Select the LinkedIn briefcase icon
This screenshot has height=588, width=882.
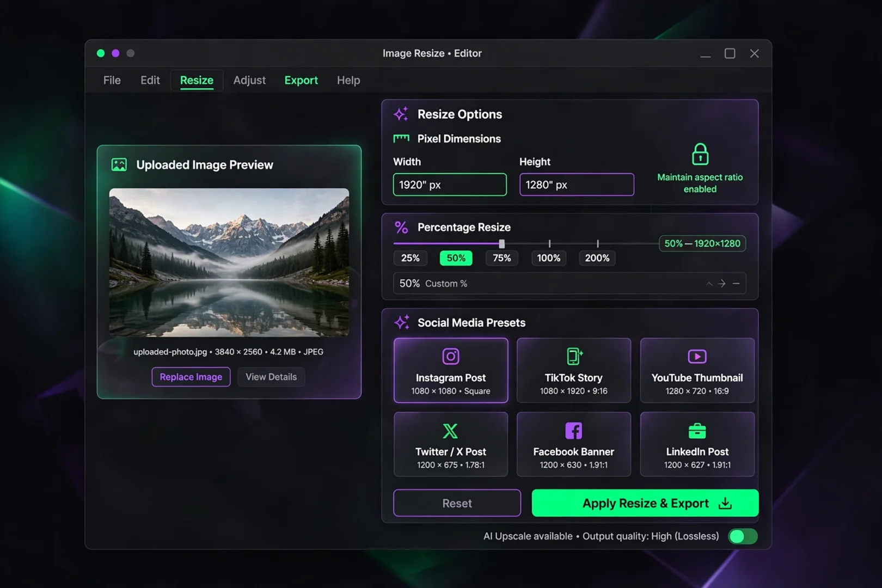click(x=697, y=431)
